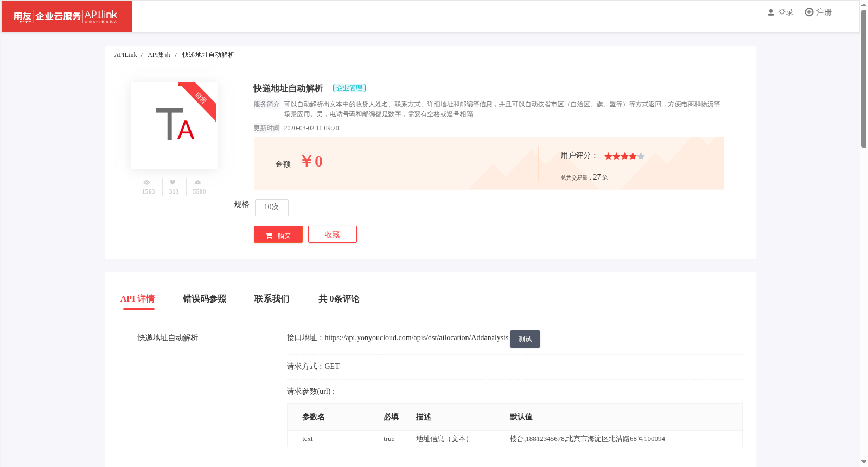868x467 pixels.
Task: Click the 收藏 favorite button
Action: coord(333,234)
